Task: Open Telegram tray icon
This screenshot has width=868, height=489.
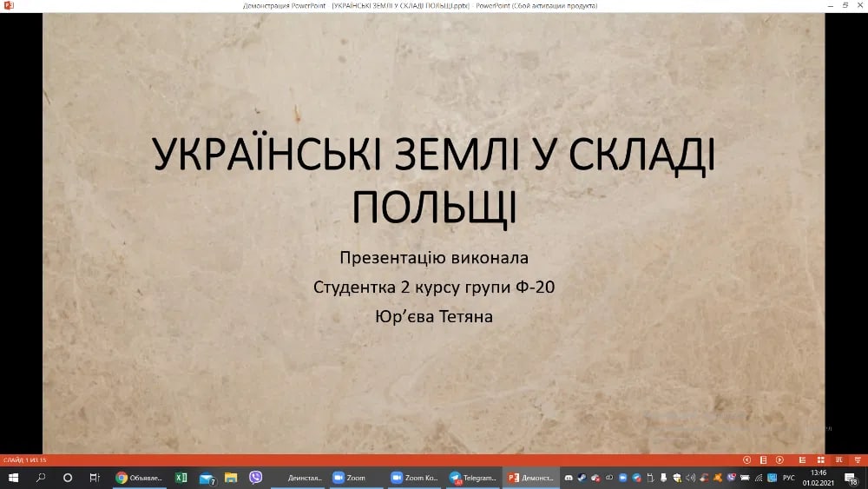Action: pos(636,478)
